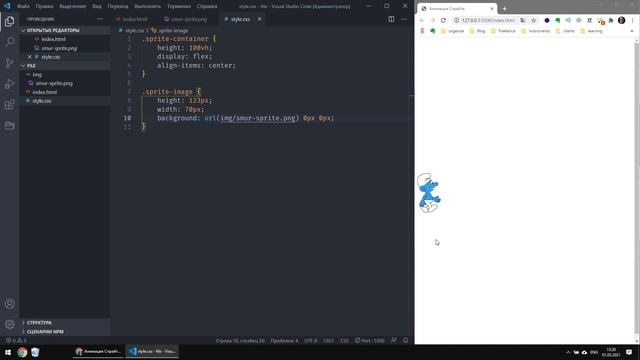
Task: Open a new tab in Chrome
Action: (504, 9)
